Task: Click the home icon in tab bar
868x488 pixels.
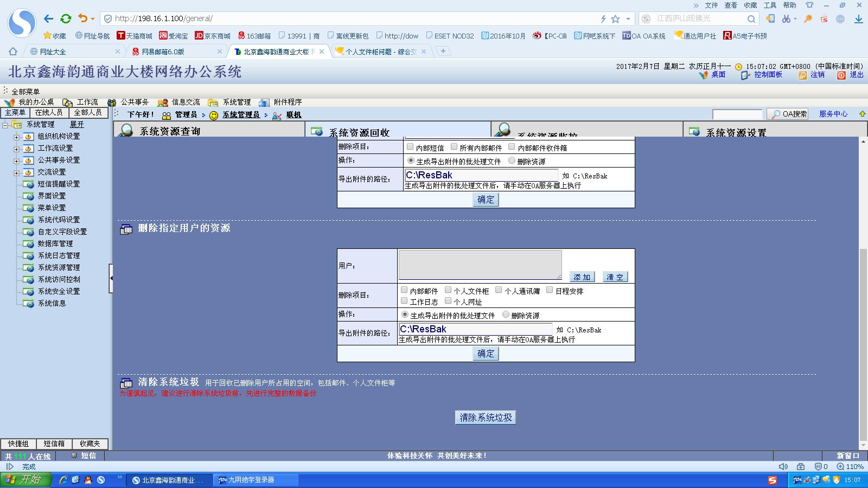Action: tap(13, 52)
